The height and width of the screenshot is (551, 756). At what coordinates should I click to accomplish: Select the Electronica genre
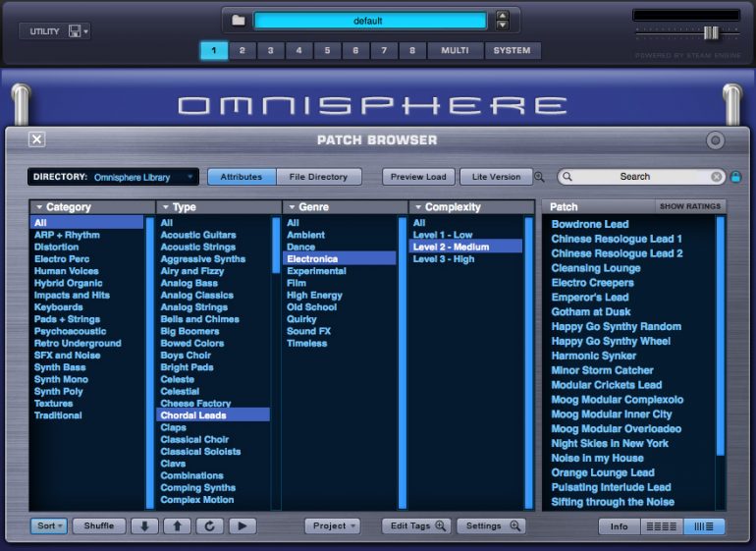pyautogui.click(x=340, y=259)
